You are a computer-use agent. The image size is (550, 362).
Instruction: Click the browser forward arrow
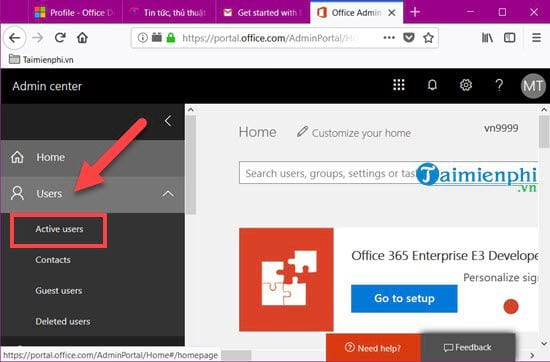point(38,38)
